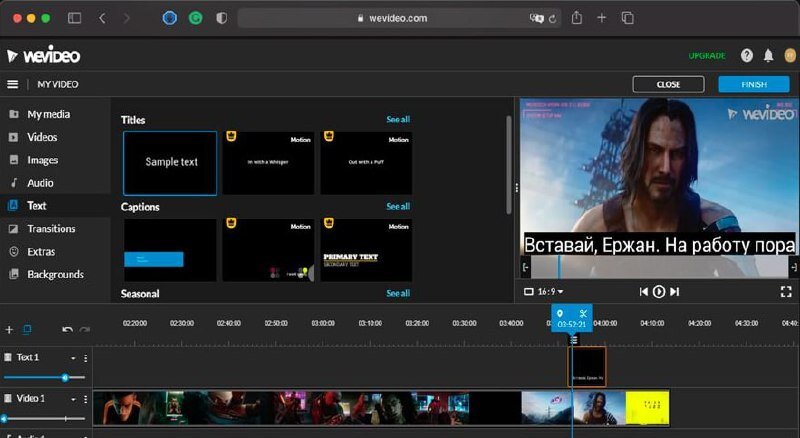Open the user profile avatar
800x438 pixels.
click(x=790, y=56)
